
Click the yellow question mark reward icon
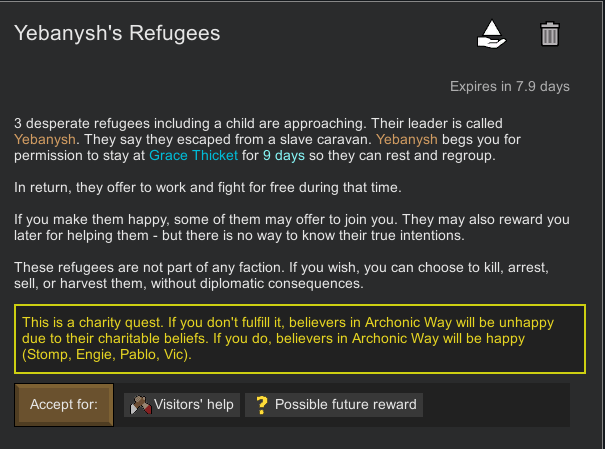pos(262,405)
